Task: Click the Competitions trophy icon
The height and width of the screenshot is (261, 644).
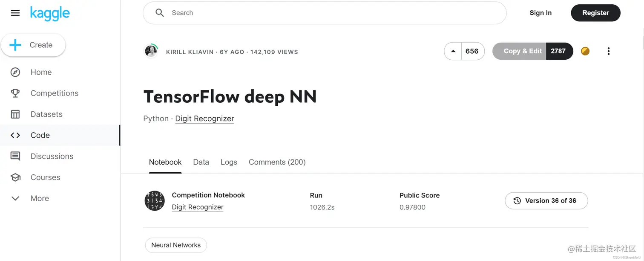Action: 15,93
